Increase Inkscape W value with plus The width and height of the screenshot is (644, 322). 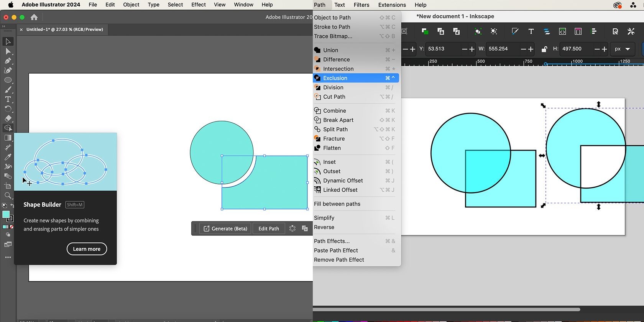pos(531,49)
